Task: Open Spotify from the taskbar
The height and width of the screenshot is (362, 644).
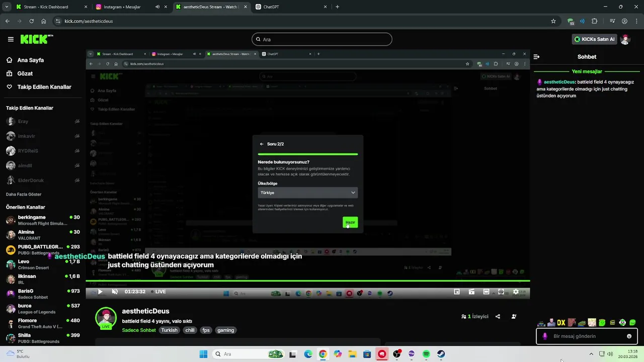Action: coord(426,354)
